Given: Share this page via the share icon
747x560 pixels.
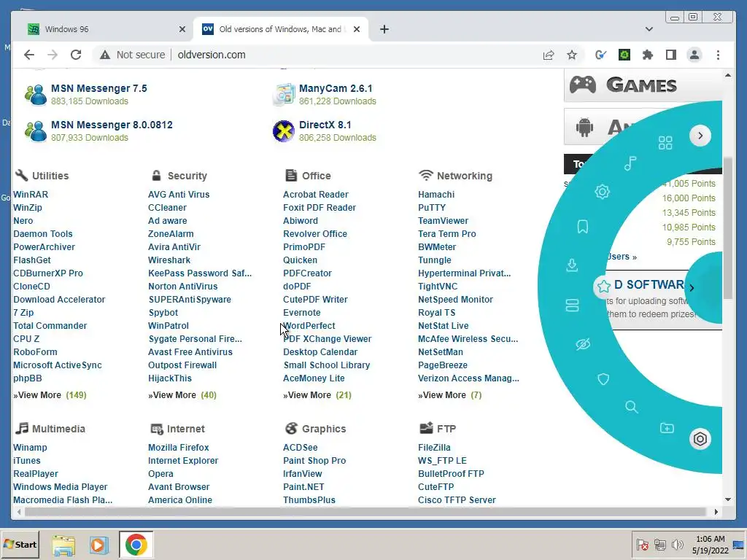Looking at the screenshot, I should [549, 55].
